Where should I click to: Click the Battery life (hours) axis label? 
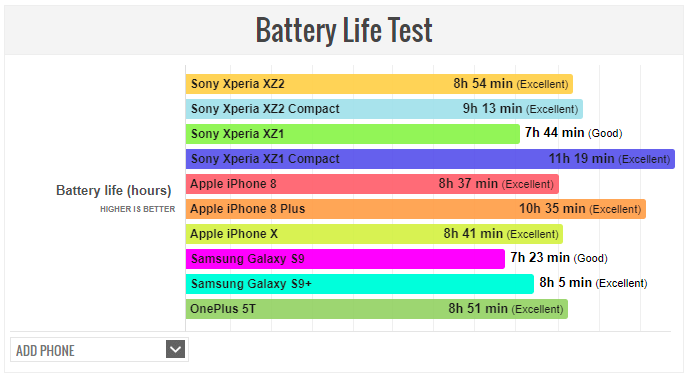[x=113, y=191]
